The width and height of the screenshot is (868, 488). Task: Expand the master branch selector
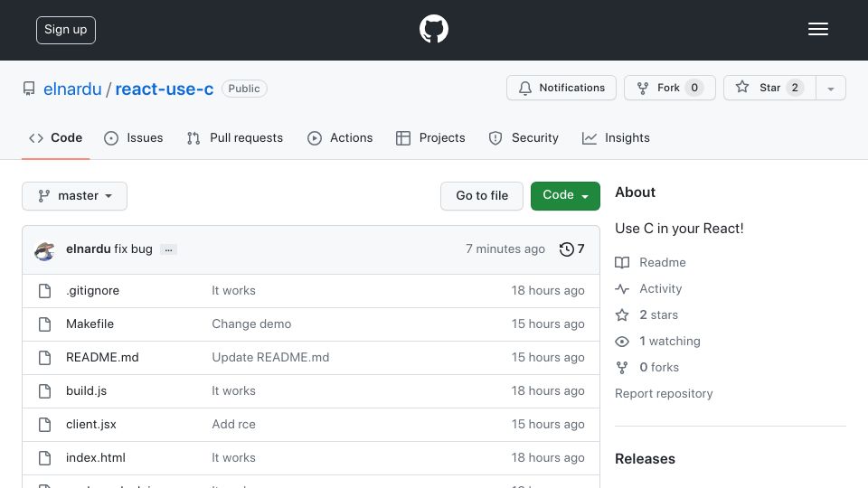coord(75,196)
